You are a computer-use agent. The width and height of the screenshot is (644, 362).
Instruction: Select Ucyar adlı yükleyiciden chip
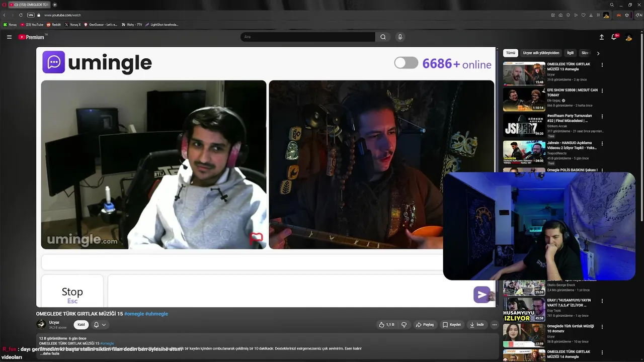point(541,53)
